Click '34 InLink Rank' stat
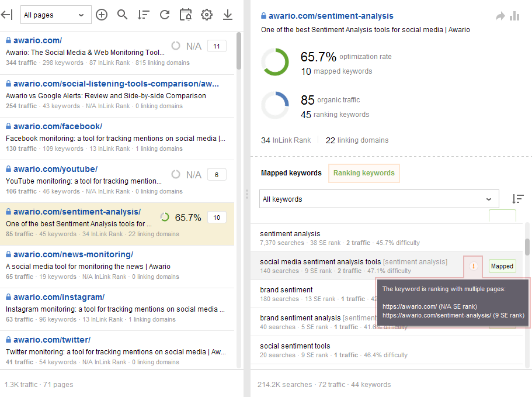Screen dimensions: 532x397 [x=286, y=140]
